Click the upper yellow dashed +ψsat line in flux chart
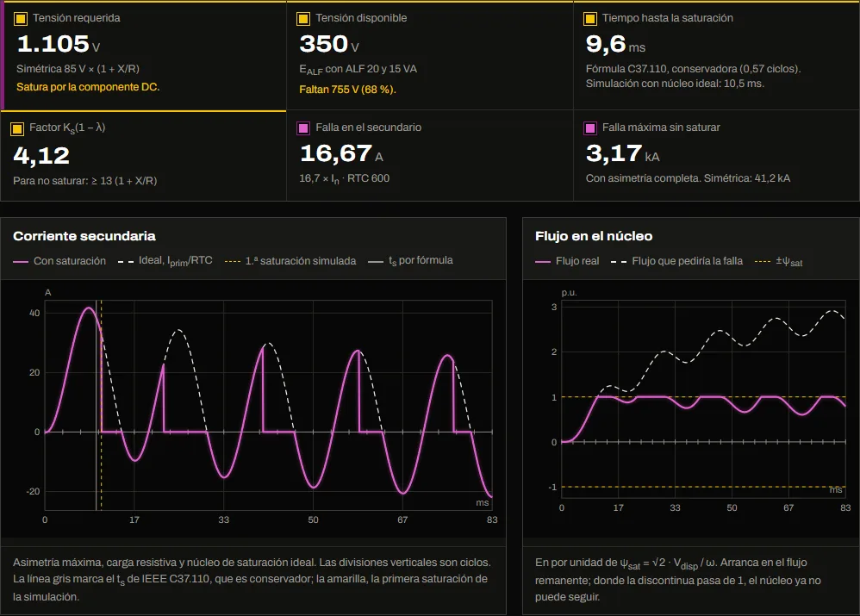Image resolution: width=860 pixels, height=616 pixels. 704,396
